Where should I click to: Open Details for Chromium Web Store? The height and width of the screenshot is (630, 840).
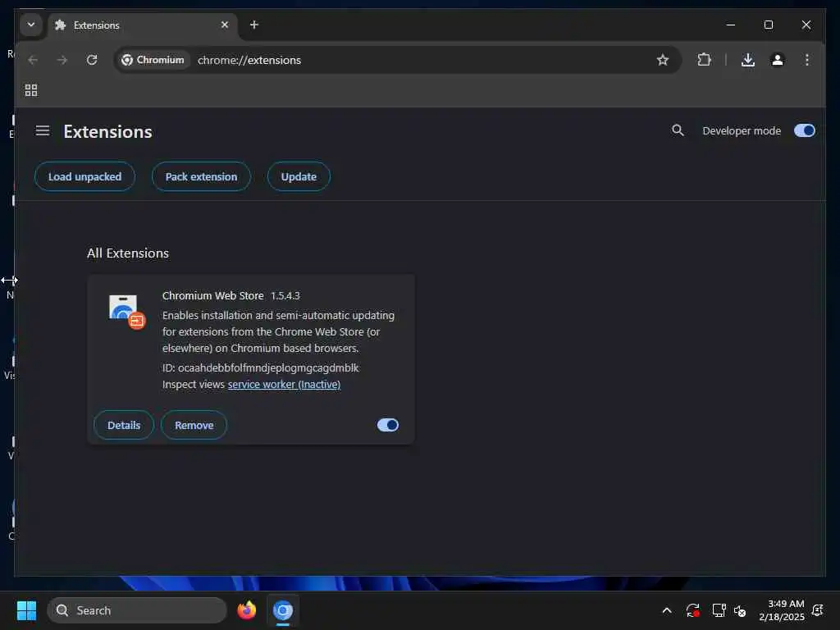point(124,425)
